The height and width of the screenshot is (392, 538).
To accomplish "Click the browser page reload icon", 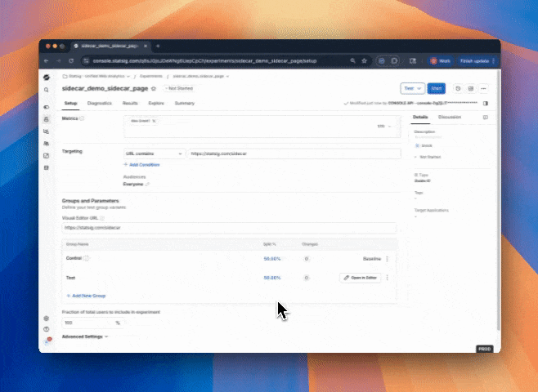I will tap(69, 60).
